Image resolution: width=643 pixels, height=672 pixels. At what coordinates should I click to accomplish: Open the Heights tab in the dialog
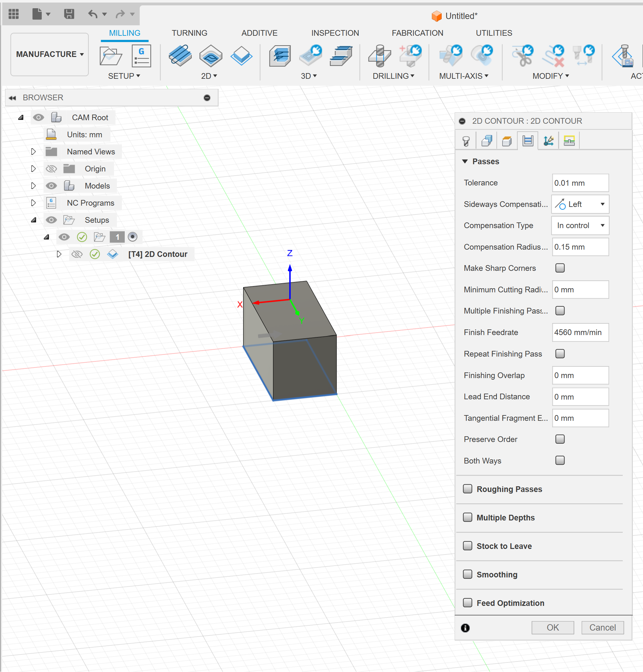pyautogui.click(x=507, y=140)
